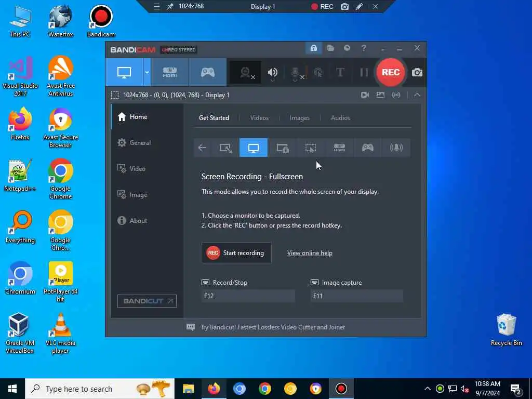Toggle mouse click effects icon

[318, 72]
